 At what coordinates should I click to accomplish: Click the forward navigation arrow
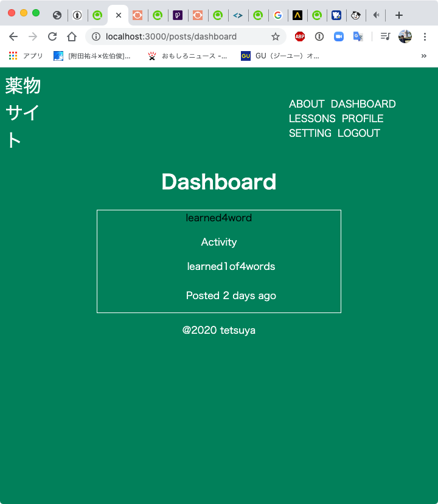click(33, 36)
